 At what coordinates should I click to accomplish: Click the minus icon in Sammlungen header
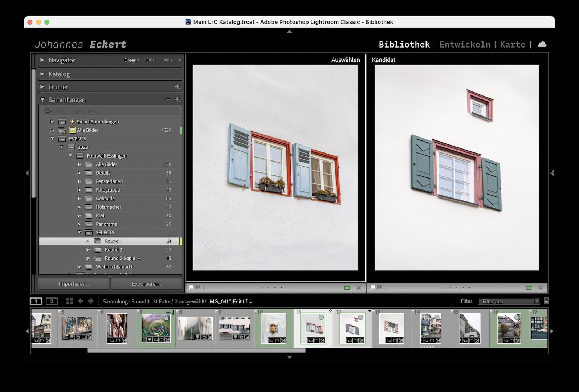167,99
